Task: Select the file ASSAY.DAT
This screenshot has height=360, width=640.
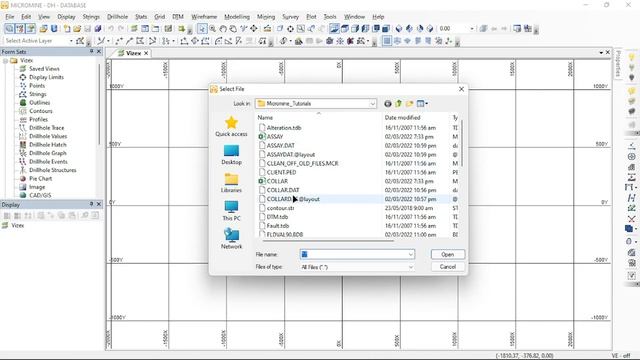Action: (x=280, y=145)
